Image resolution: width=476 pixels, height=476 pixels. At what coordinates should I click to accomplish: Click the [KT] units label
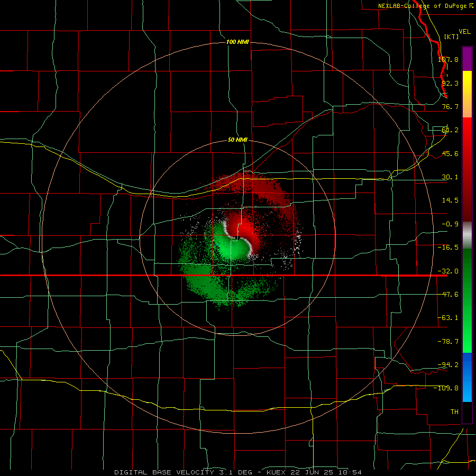pos(452,36)
